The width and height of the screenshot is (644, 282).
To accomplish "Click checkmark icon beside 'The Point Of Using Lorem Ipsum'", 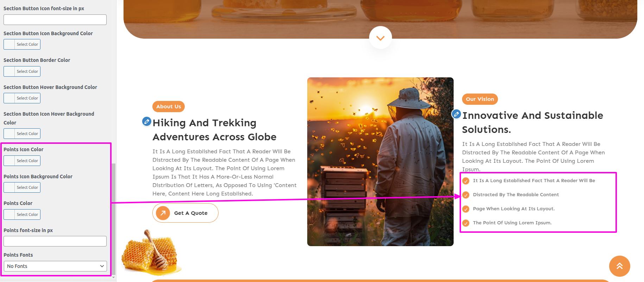I will pos(466,223).
